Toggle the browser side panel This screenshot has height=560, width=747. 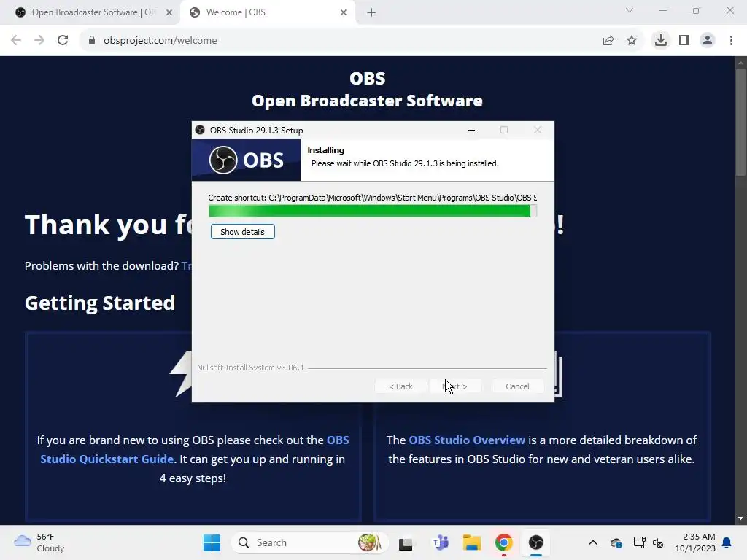pos(684,41)
